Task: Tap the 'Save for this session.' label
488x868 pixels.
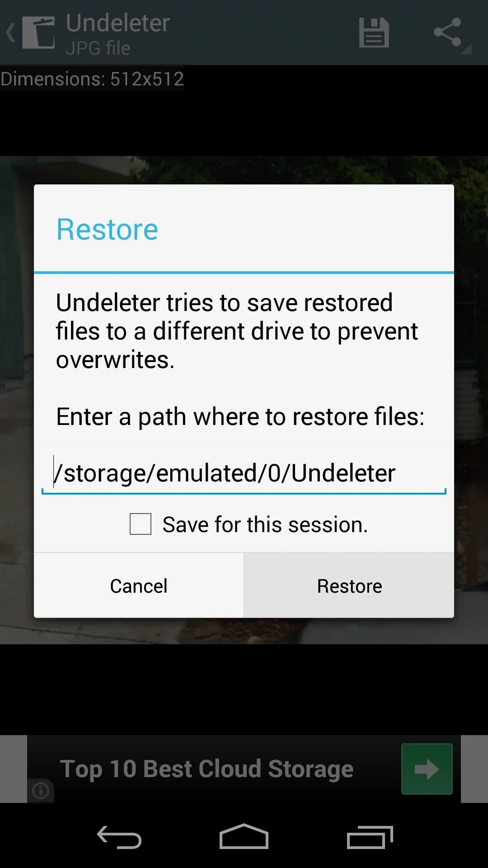Action: [265, 525]
